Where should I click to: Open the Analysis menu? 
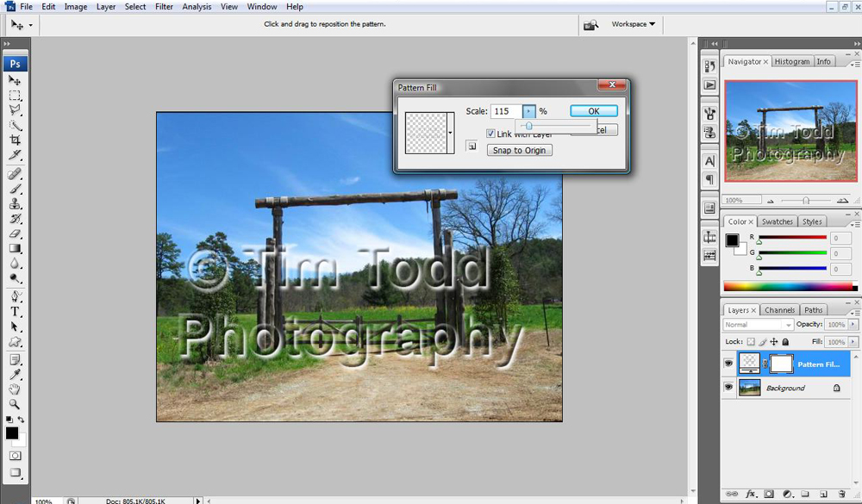[x=197, y=7]
